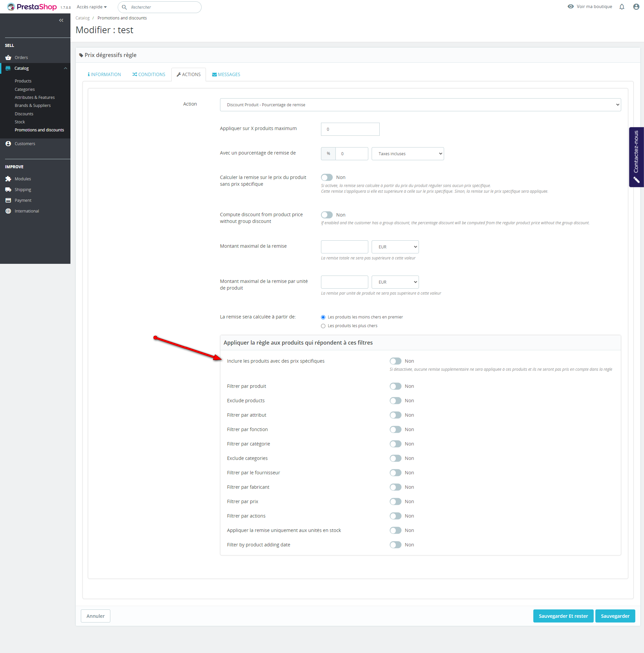Click the Annuler button
Viewport: 644px width, 653px height.
click(95, 616)
